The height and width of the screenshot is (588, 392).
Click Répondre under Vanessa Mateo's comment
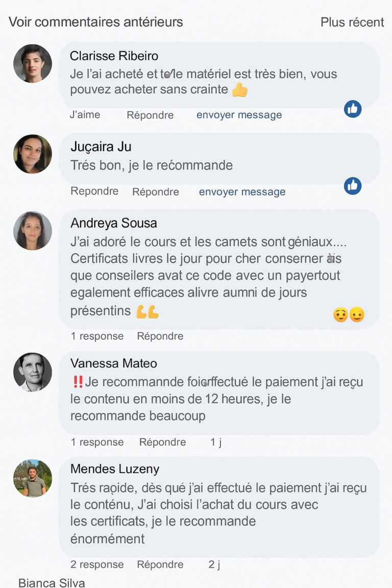pyautogui.click(x=162, y=443)
